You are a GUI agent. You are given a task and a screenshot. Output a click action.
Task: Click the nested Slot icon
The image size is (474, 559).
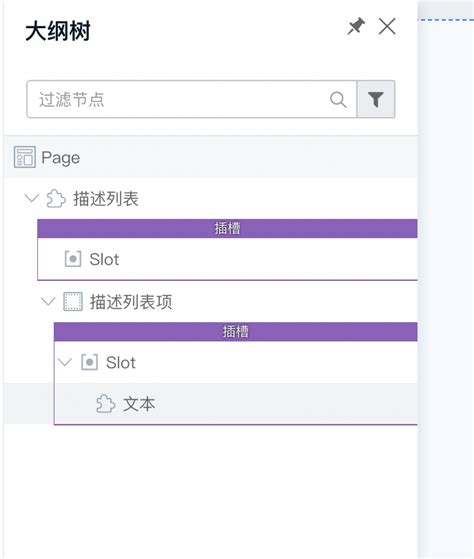pyautogui.click(x=89, y=362)
